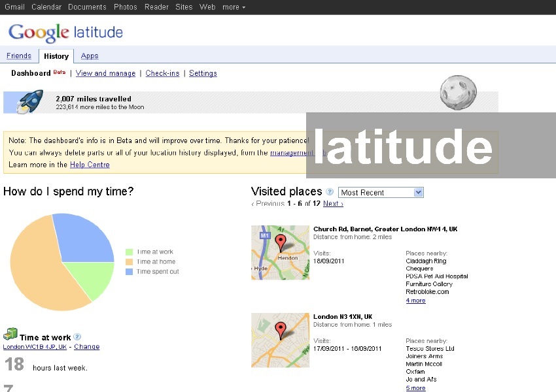Viewport: 556px width, 392px height.
Task: Go to Next page of visited places
Action: [333, 204]
